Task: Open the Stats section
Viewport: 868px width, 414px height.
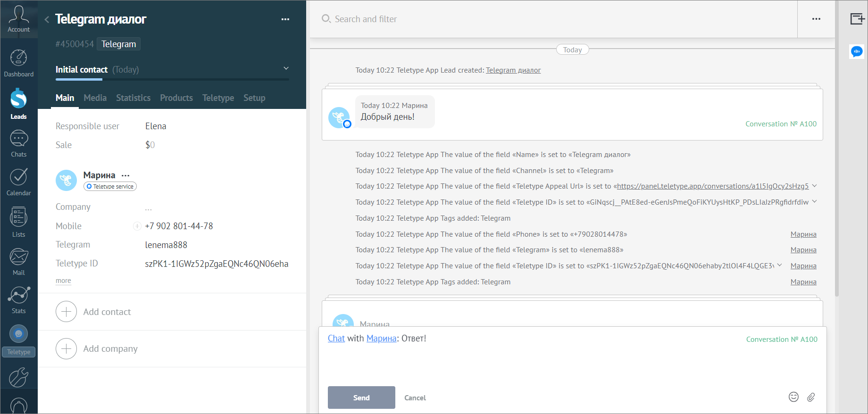Action: (18, 300)
